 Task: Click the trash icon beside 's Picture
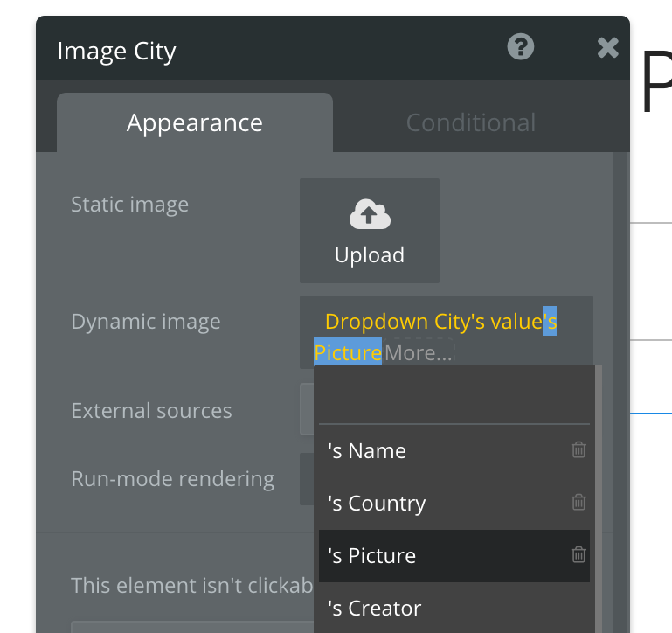578,555
